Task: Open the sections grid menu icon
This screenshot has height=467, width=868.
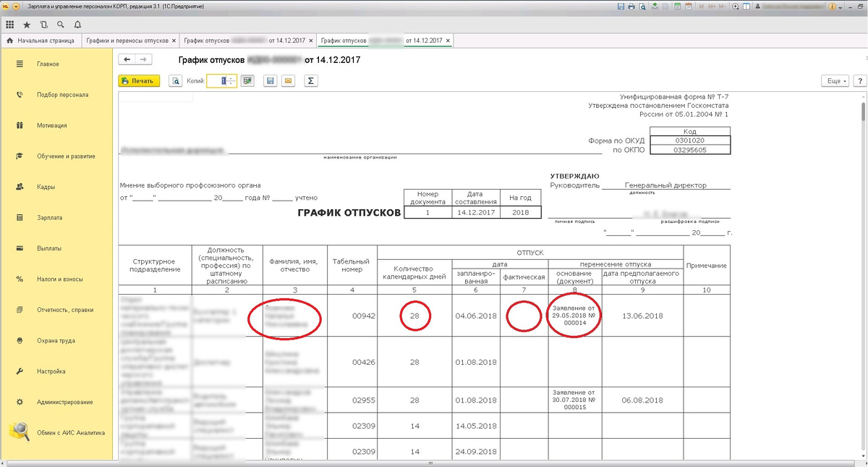Action: [9, 25]
